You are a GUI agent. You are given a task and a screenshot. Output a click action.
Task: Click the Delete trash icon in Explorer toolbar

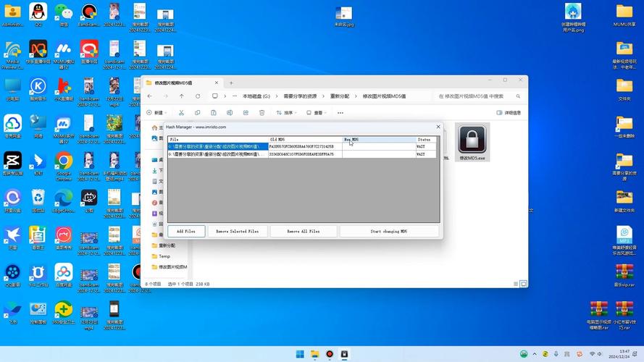tap(262, 113)
